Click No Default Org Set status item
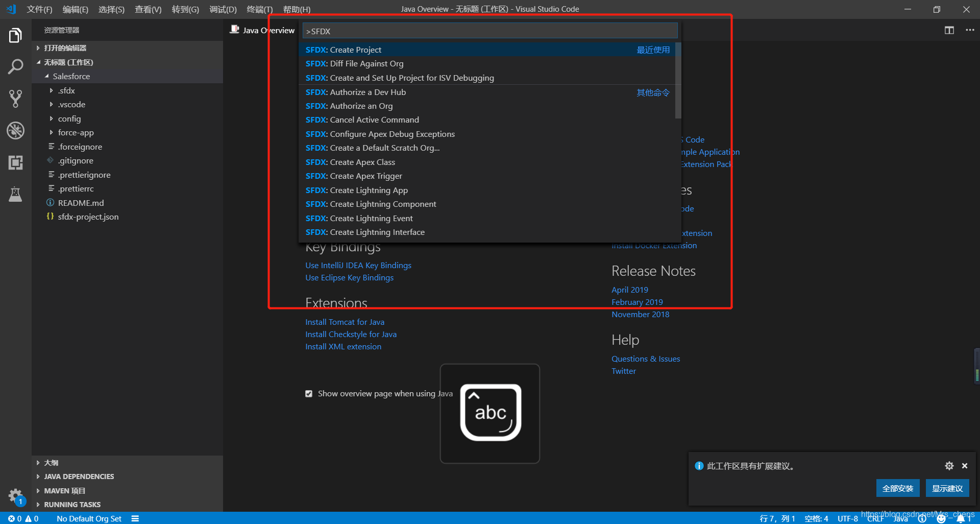This screenshot has height=524, width=980. pos(89,518)
